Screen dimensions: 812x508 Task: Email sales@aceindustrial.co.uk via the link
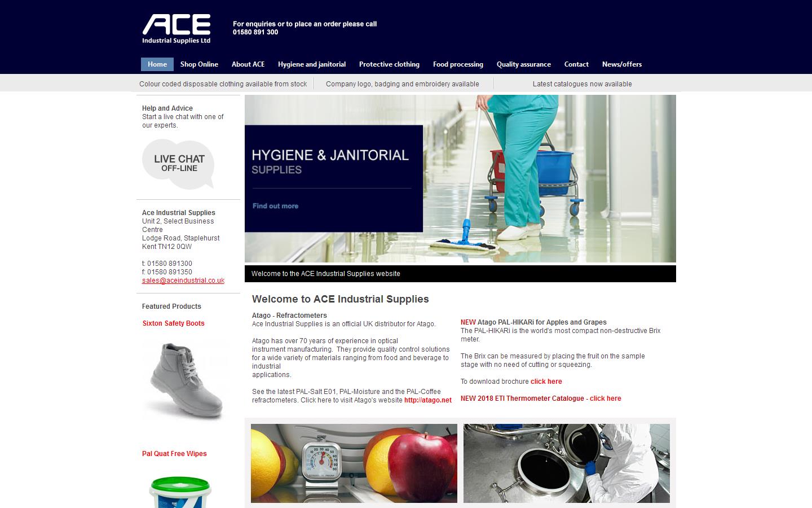coord(183,280)
